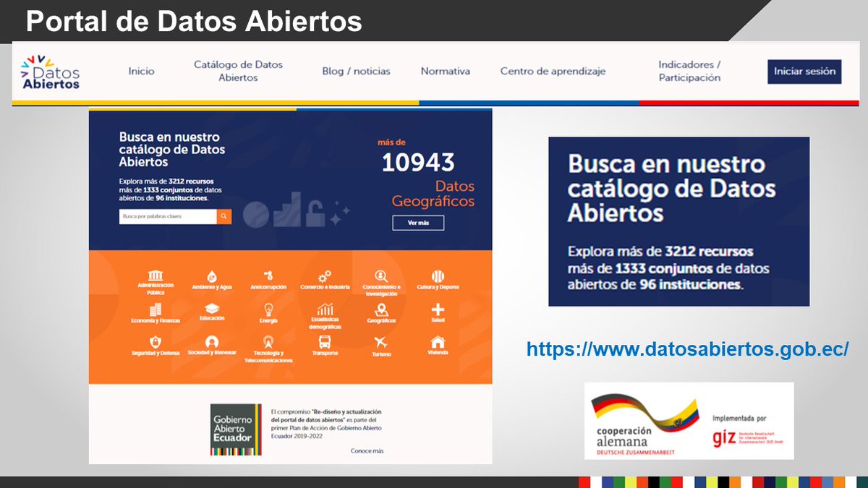Go to Inicio in navigation bar
Image resolution: width=868 pixels, height=488 pixels.
click(142, 71)
